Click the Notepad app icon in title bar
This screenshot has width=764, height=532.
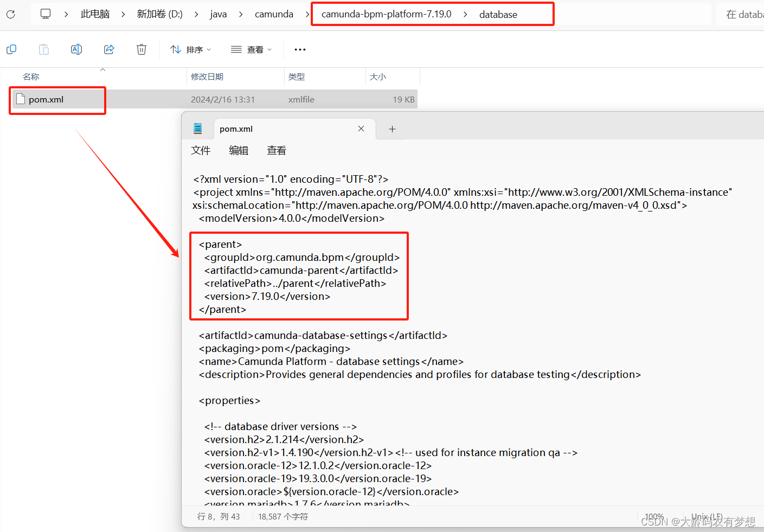(198, 129)
